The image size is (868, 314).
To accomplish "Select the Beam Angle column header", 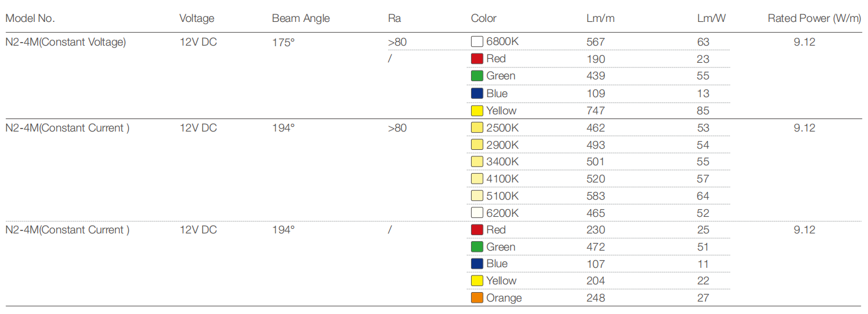I will (300, 18).
